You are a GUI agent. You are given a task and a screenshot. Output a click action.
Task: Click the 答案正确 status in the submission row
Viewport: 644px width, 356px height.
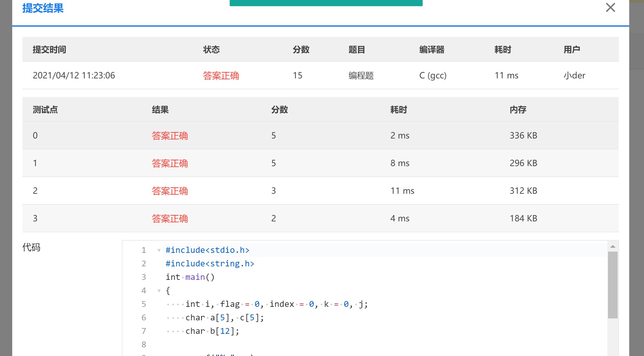[x=221, y=76]
